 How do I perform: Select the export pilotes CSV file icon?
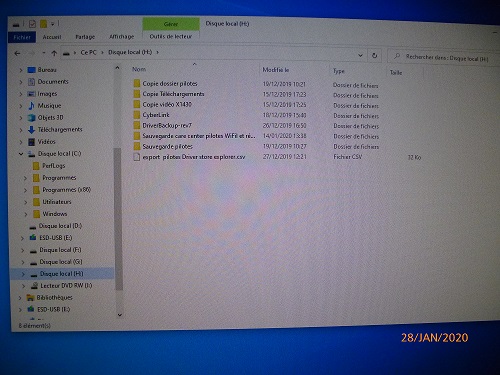click(x=136, y=157)
